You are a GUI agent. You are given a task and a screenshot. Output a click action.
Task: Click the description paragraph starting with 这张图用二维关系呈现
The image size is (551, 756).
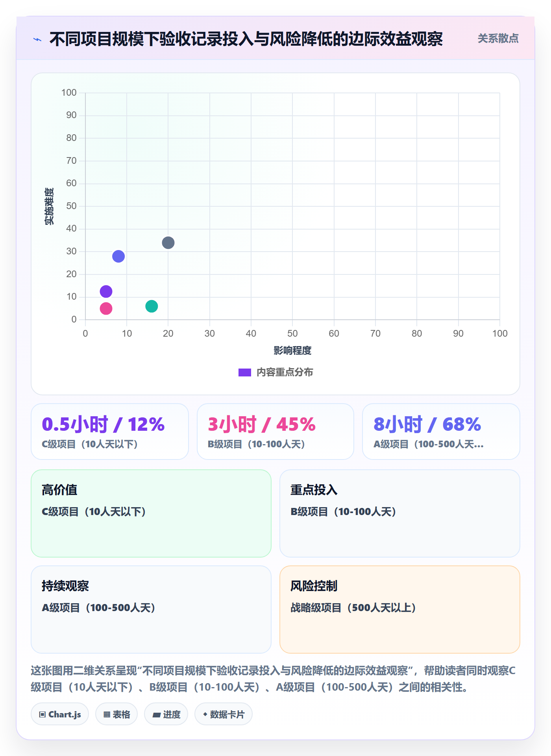(x=273, y=679)
